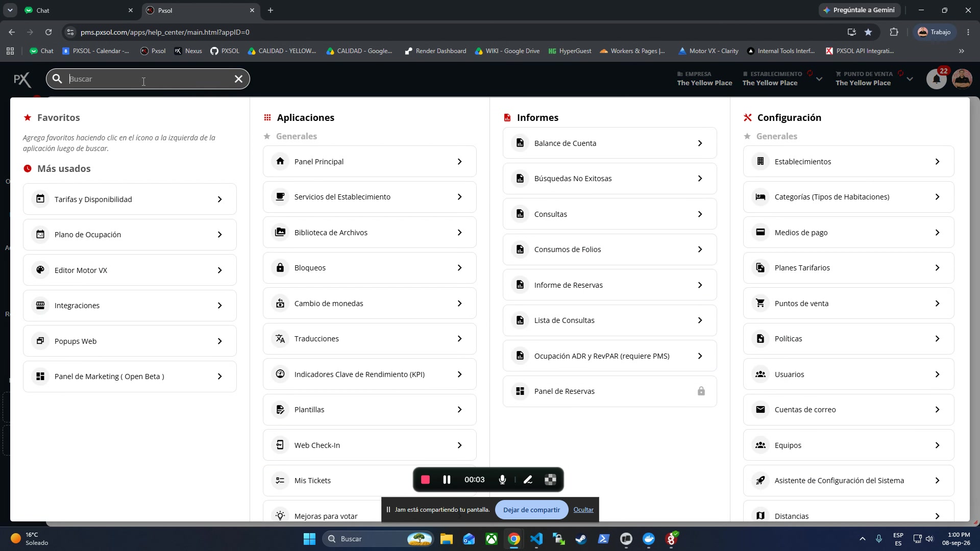Expand Informe de Reservas chevron
The width and height of the screenshot is (980, 551).
tap(700, 285)
